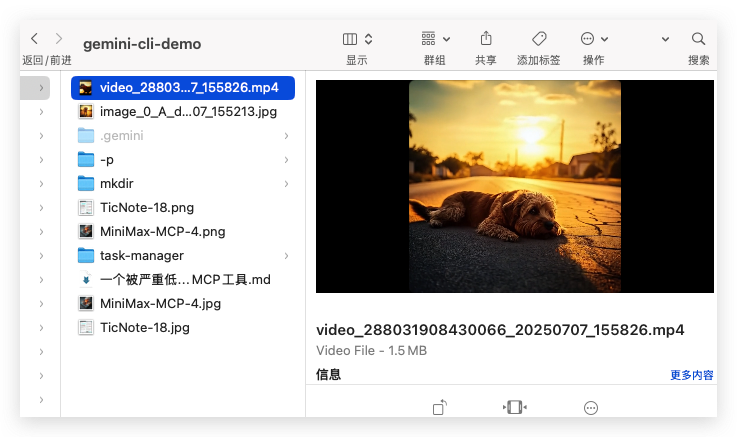Select image_0_A_d...07_155213.jpg file
The height and width of the screenshot is (437, 737).
click(183, 112)
